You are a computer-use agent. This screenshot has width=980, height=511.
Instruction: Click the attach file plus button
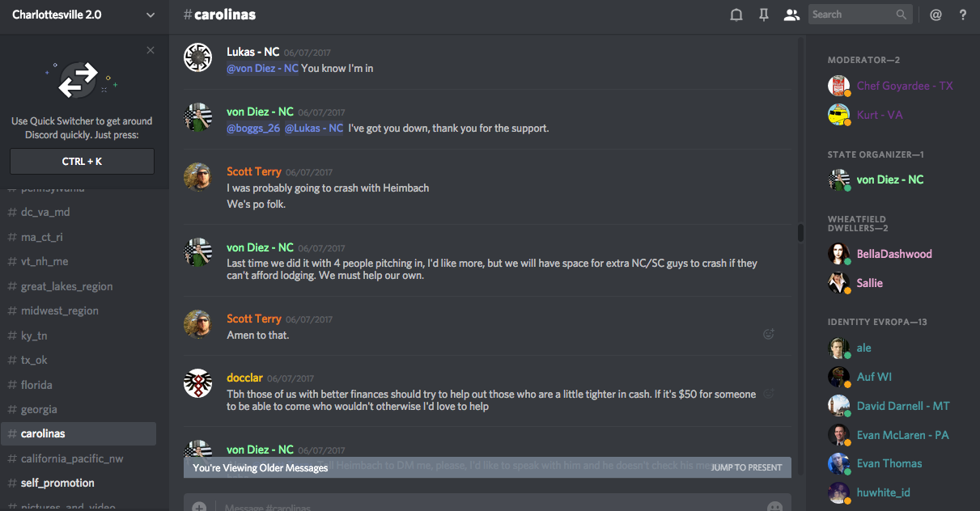[199, 507]
